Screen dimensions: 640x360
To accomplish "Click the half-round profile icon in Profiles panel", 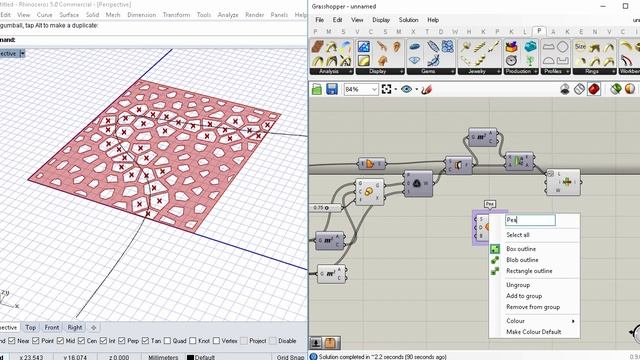I will coord(549,61).
